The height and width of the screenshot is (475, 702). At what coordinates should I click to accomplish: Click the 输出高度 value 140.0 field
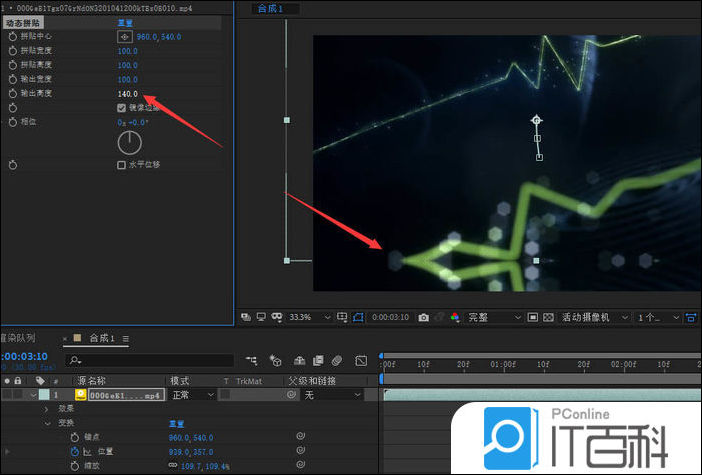pos(127,93)
